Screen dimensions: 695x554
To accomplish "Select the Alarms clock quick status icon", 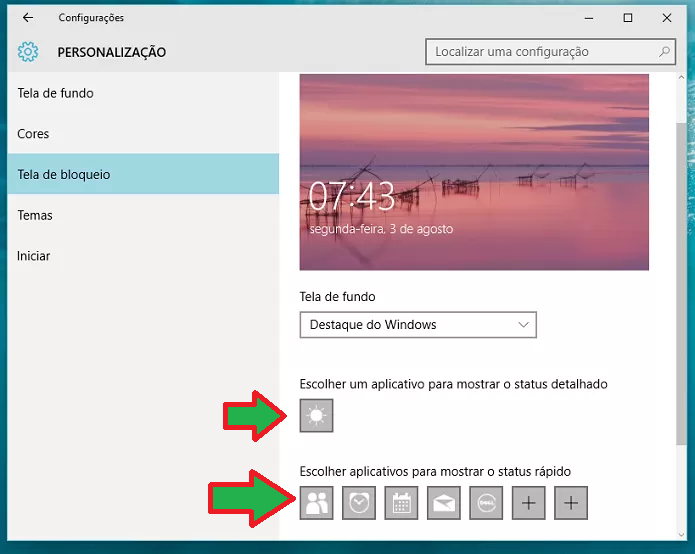I will tap(359, 503).
